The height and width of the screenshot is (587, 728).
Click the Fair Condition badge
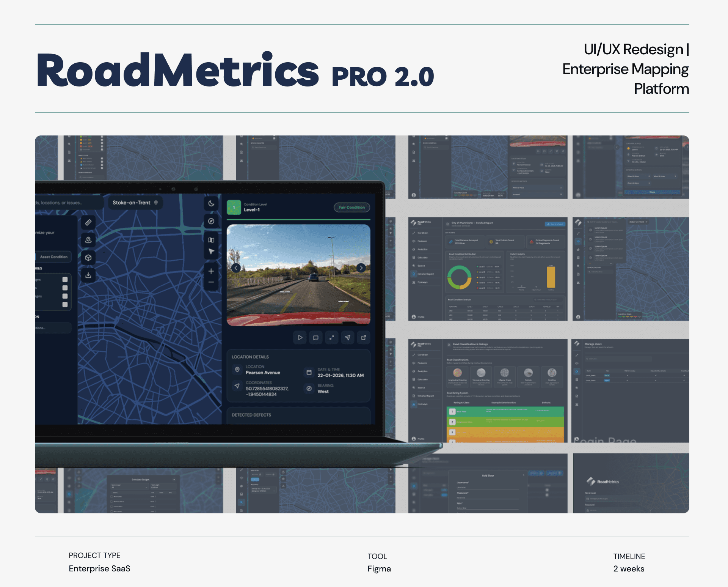351,207
